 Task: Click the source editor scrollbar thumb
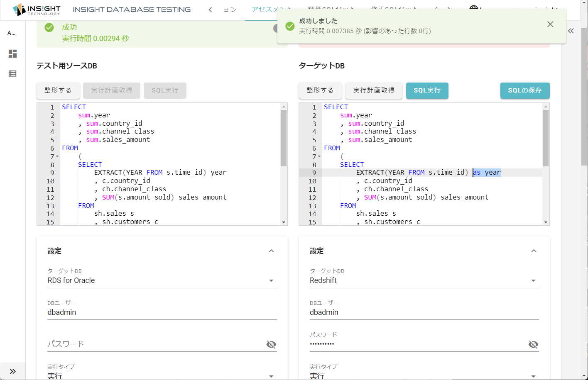(284, 138)
